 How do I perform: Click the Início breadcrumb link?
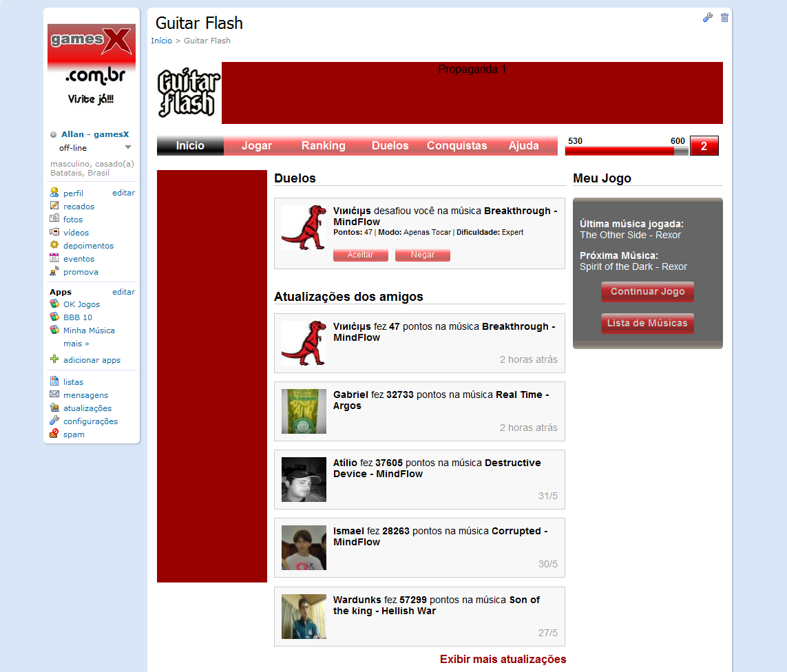(162, 41)
